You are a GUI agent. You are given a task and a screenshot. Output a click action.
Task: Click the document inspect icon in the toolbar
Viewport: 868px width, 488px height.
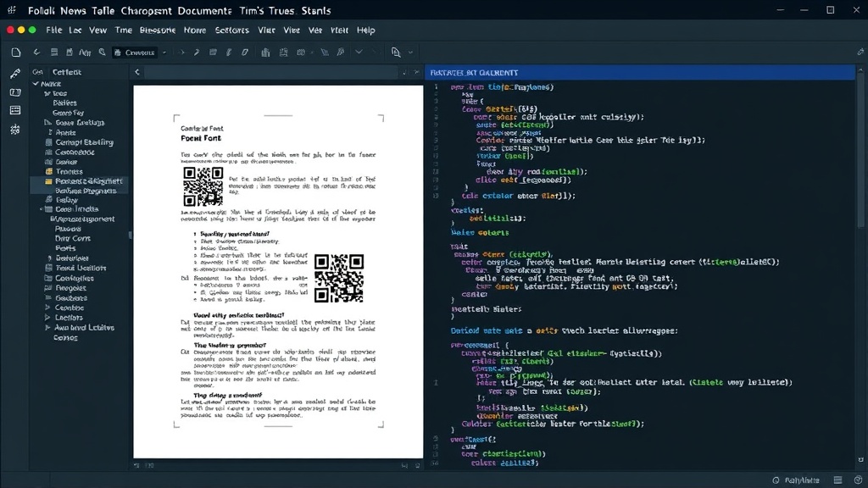tap(396, 52)
